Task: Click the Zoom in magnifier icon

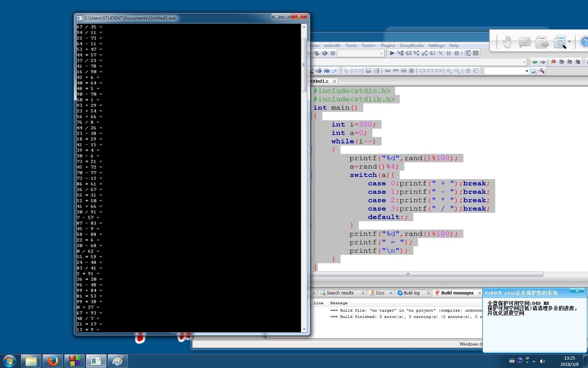Action: coord(449,71)
